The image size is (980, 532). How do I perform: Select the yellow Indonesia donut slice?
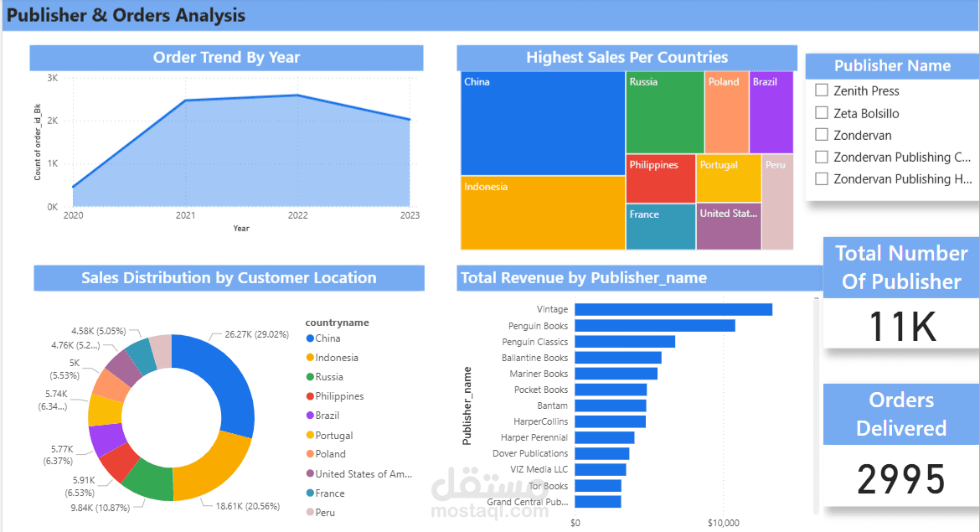(x=215, y=472)
